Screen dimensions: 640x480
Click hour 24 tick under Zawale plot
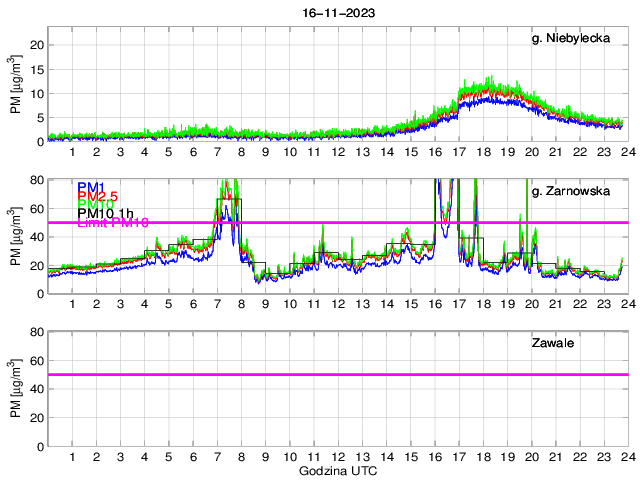click(x=627, y=457)
